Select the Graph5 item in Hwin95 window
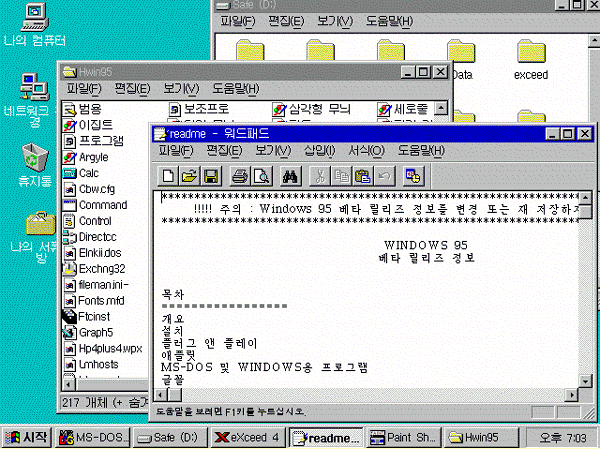This screenshot has height=449, width=600. click(88, 332)
